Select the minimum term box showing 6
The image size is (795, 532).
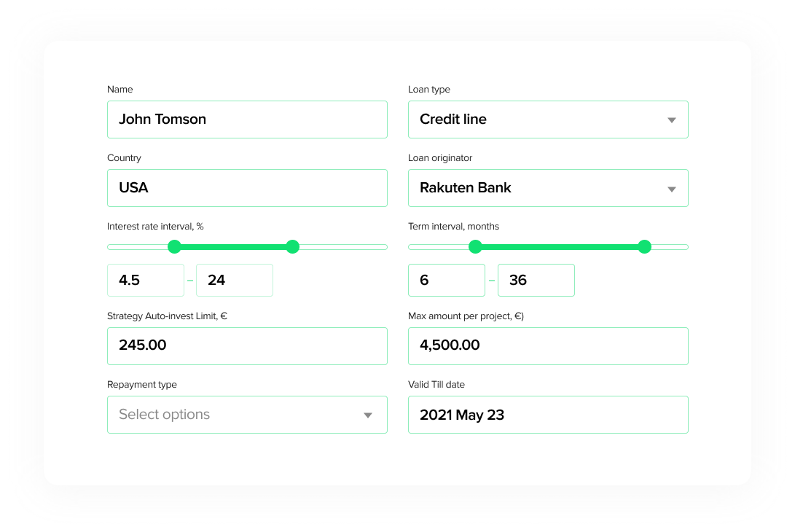447,280
